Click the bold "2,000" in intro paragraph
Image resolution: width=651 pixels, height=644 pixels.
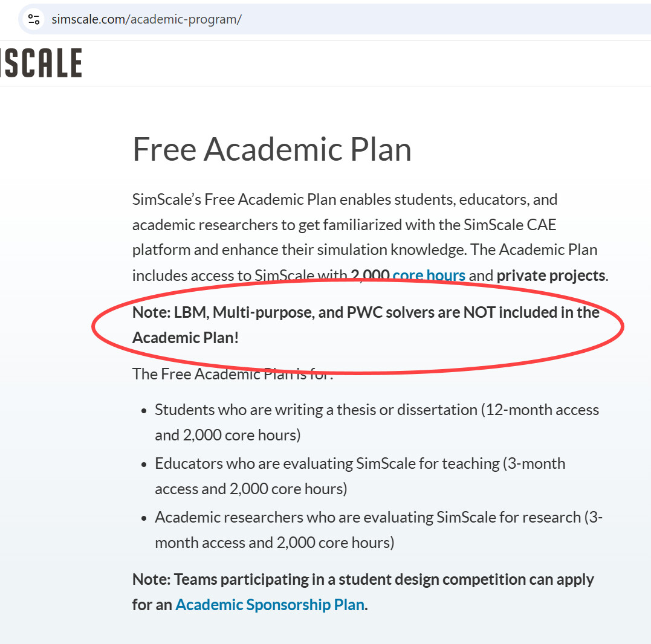[370, 275]
